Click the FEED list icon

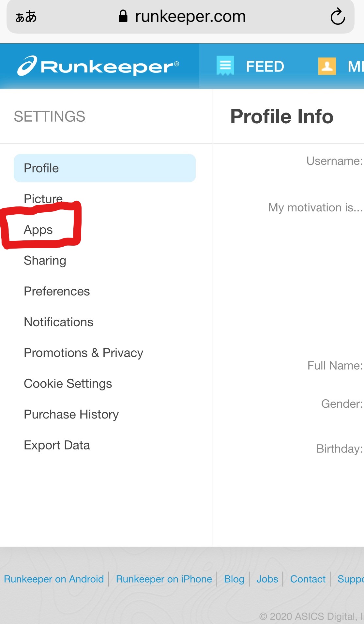225,66
